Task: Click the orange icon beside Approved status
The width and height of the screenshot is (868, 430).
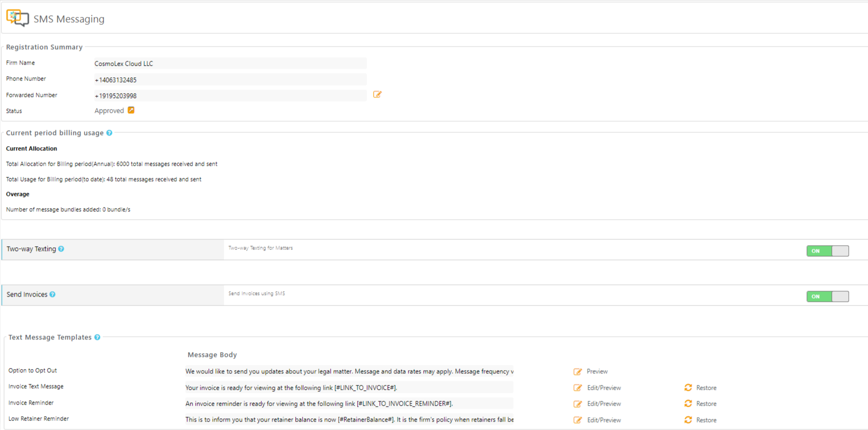Action: pyautogui.click(x=131, y=110)
